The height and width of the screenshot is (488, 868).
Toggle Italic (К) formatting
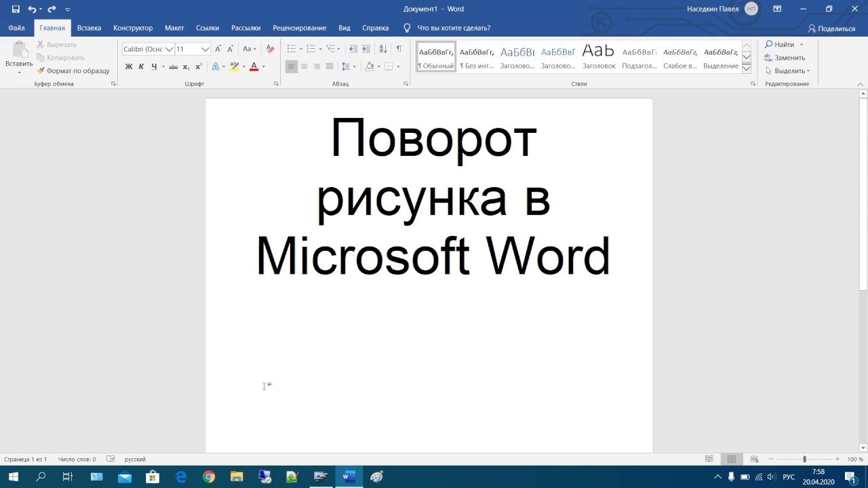click(x=141, y=66)
